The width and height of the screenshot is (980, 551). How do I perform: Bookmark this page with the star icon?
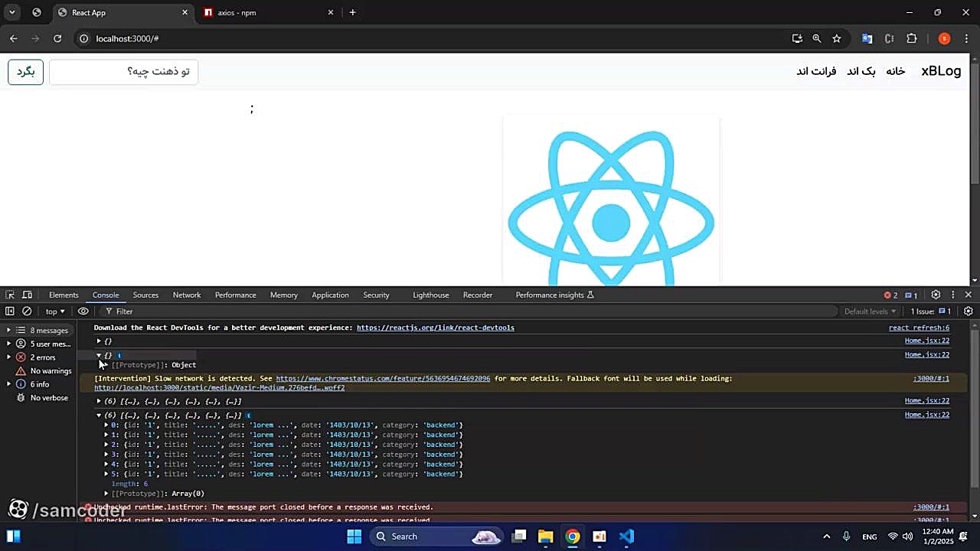[837, 38]
